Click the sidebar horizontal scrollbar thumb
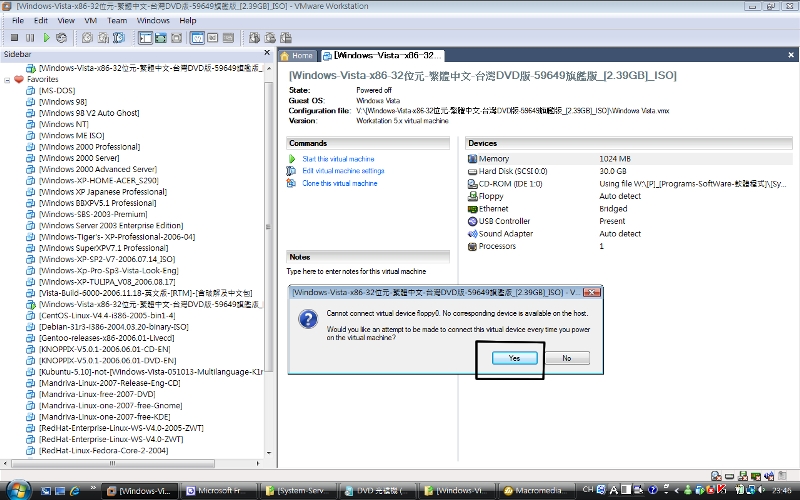Image resolution: width=800 pixels, height=500 pixels. [113, 463]
